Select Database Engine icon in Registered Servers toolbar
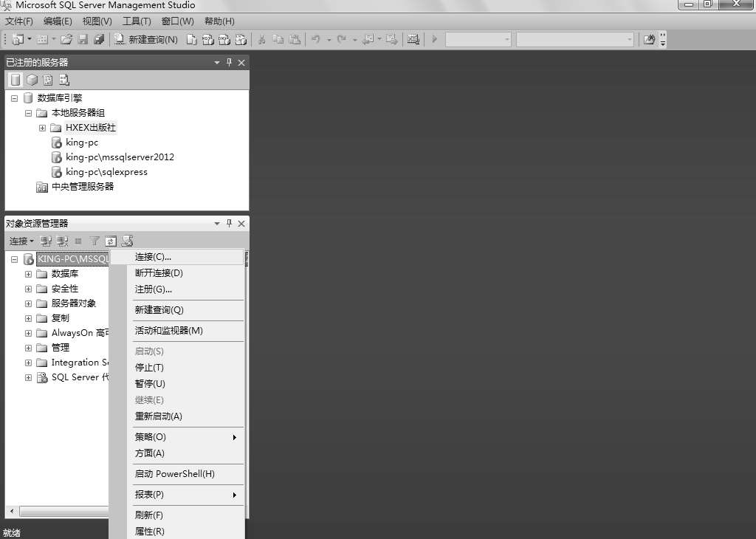The image size is (756, 539). pyautogui.click(x=16, y=80)
